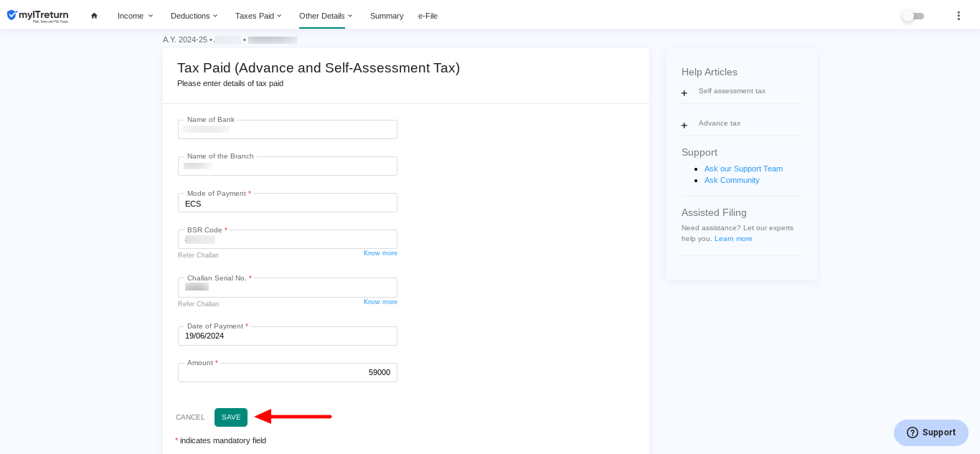Open the Support chat widget
Screen dimensions: 980x454
(x=930, y=432)
